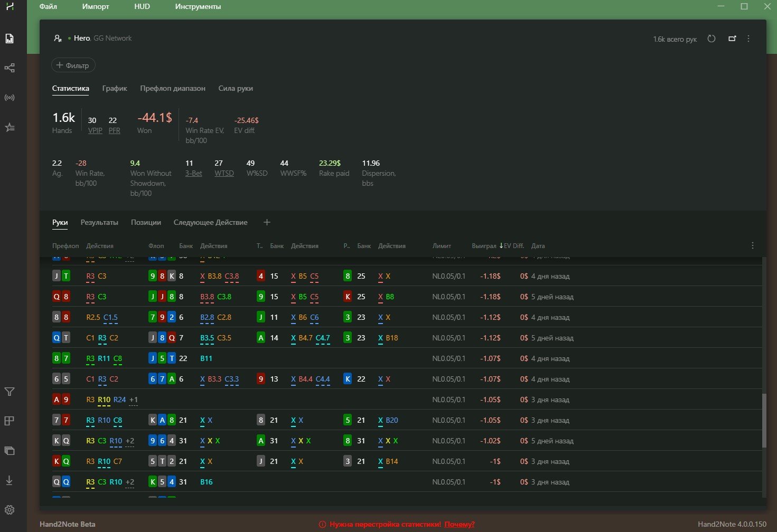Switch to Префлоп диапазон tab

(x=173, y=88)
